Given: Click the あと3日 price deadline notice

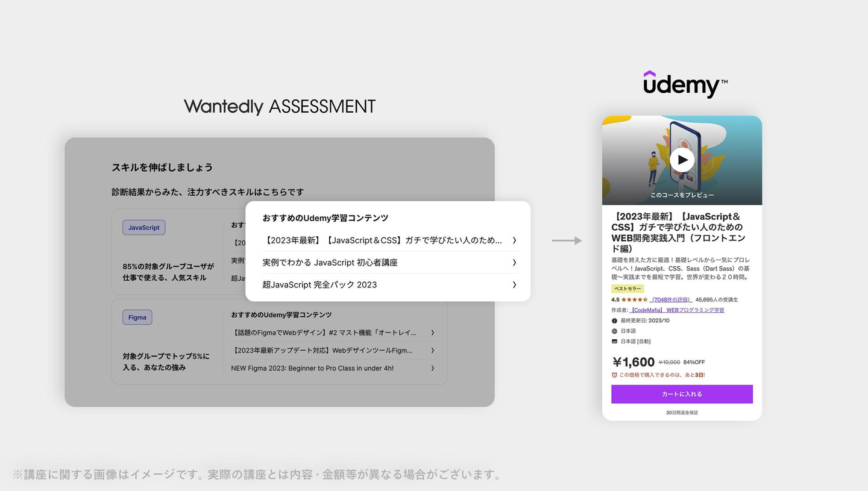Looking at the screenshot, I should click(x=662, y=375).
